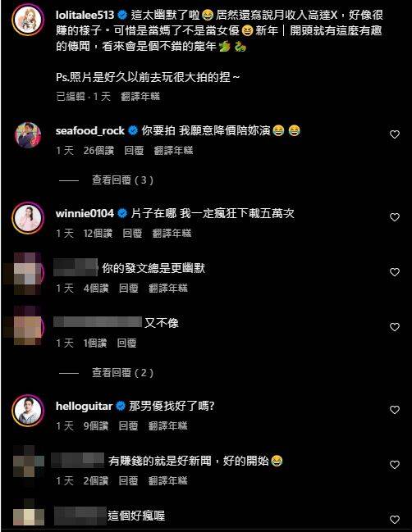Like winnie0104's comment with the heart icon

(394, 217)
